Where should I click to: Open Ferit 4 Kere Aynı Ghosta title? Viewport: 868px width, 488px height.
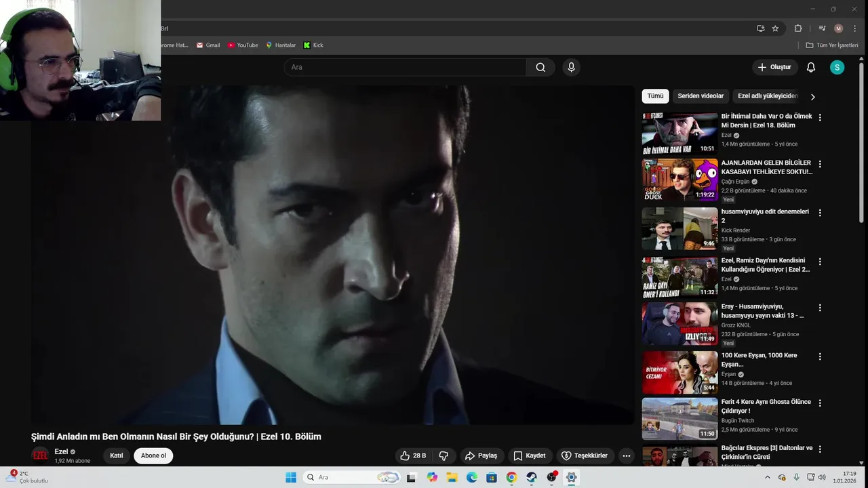(766, 406)
